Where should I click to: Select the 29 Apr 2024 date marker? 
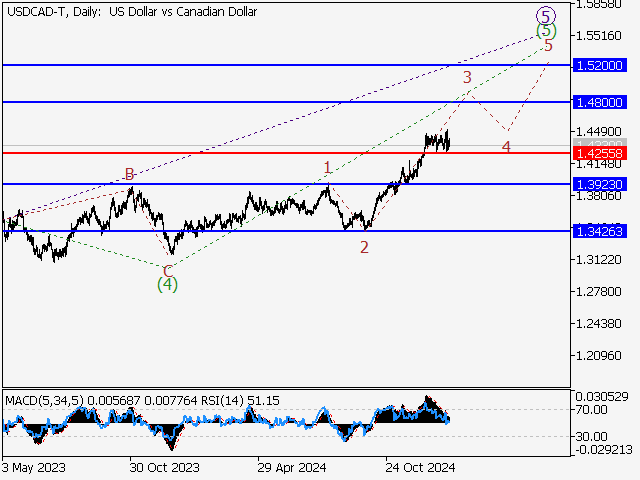click(x=291, y=467)
